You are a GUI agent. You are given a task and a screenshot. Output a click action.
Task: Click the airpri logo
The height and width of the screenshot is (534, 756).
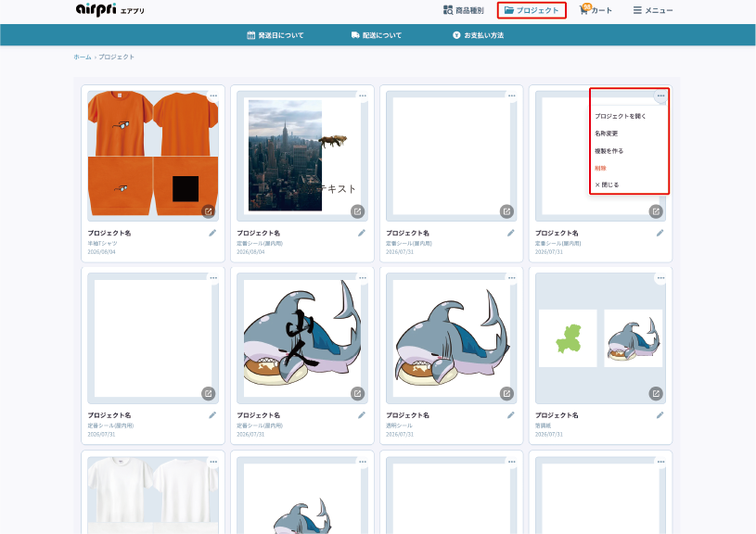pos(110,9)
